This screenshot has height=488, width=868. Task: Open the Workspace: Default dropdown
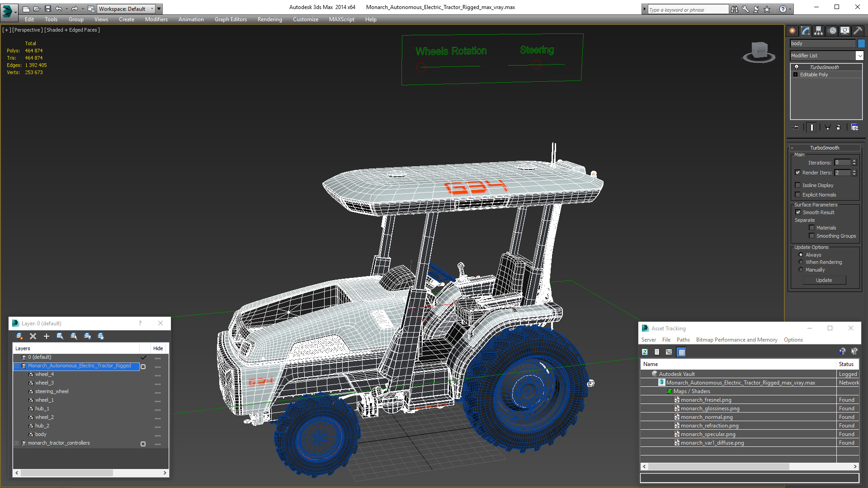point(126,9)
